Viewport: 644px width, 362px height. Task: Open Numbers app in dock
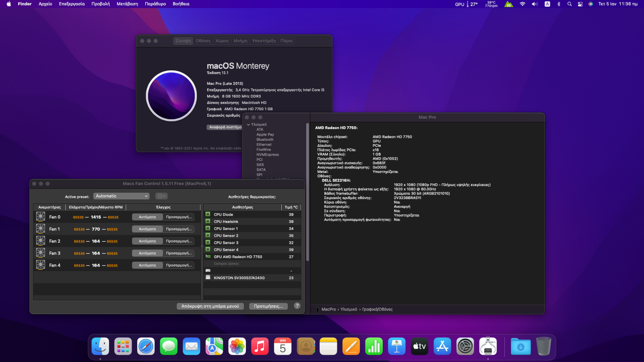pos(374,346)
